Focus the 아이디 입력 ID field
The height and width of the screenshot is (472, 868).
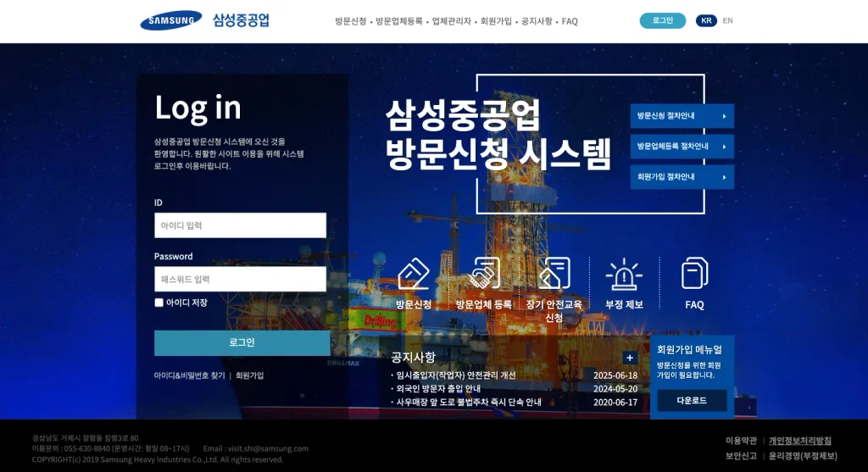[240, 225]
